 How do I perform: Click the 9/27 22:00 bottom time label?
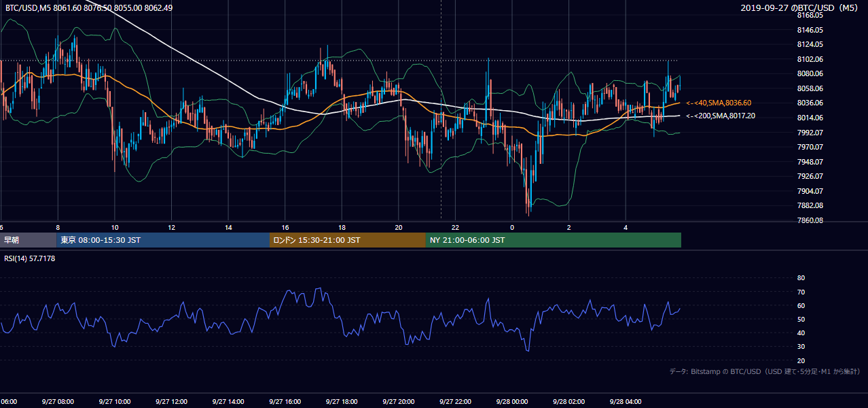coord(455,402)
